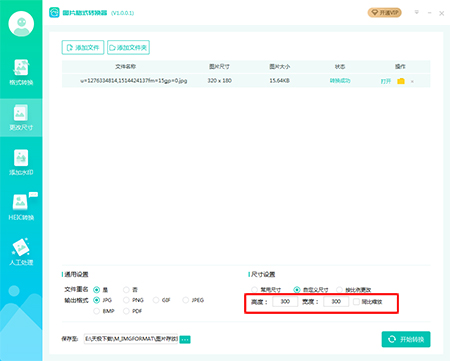The width and height of the screenshot is (450, 361).
Task: Select JPG output format
Action: coord(97,300)
